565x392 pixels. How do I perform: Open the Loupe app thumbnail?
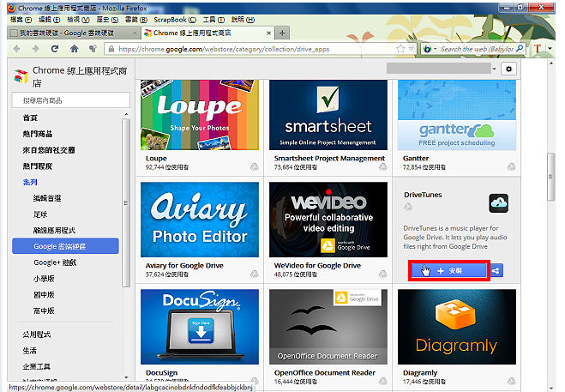200,115
